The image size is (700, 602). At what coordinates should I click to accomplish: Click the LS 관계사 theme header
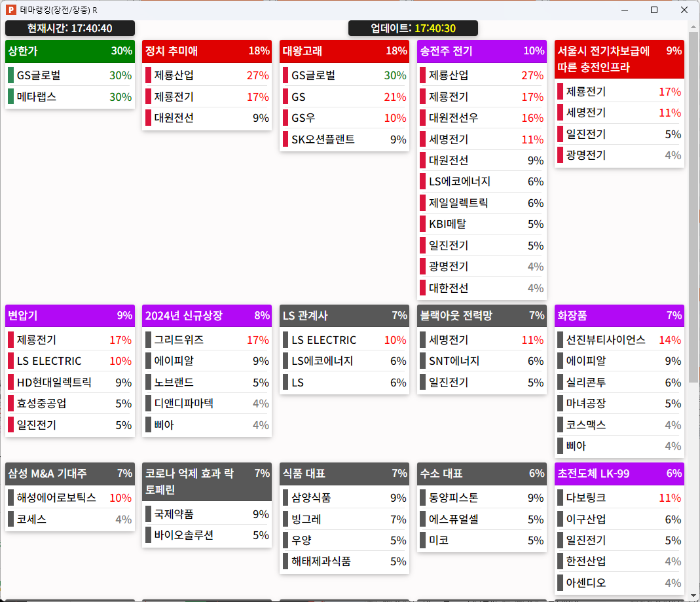344,316
